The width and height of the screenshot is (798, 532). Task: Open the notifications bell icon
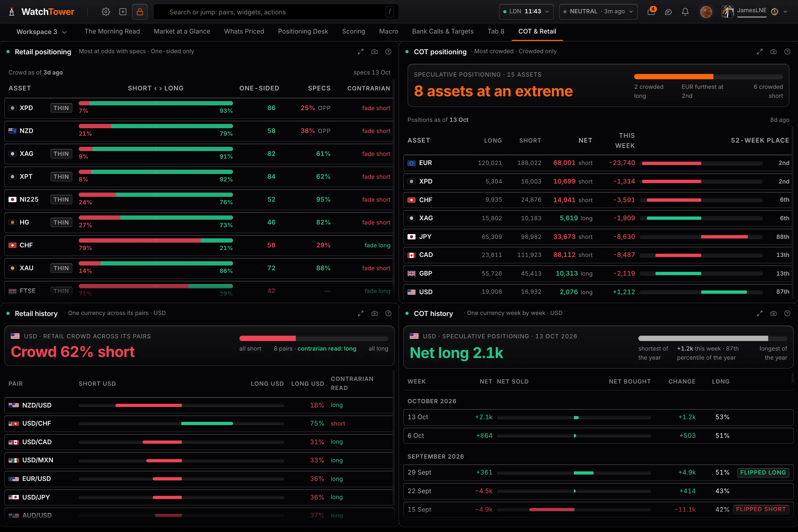point(685,12)
